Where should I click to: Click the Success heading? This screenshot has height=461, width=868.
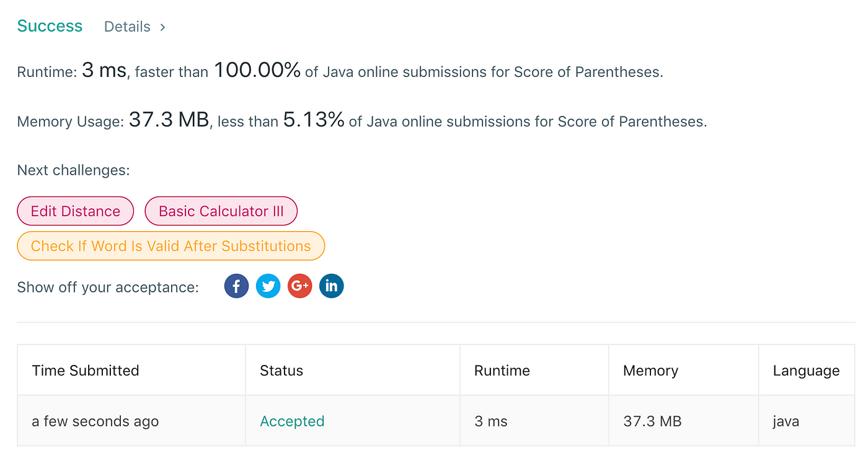coord(50,26)
